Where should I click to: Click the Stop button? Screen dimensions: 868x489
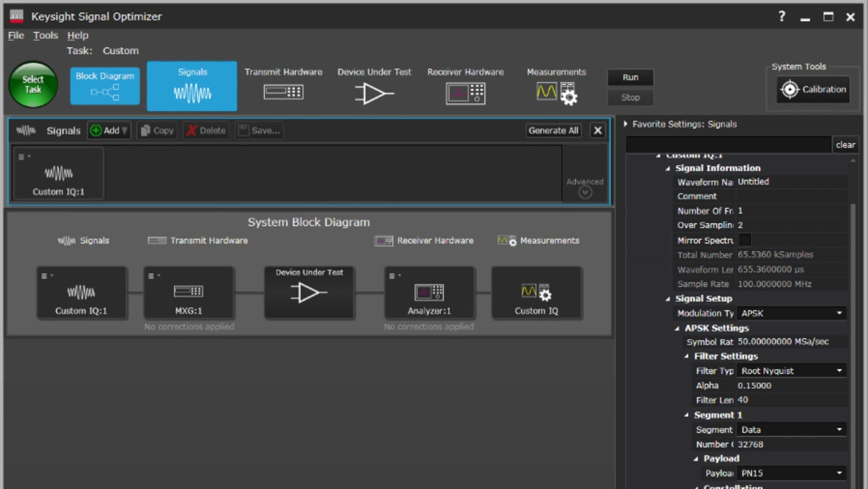631,98
